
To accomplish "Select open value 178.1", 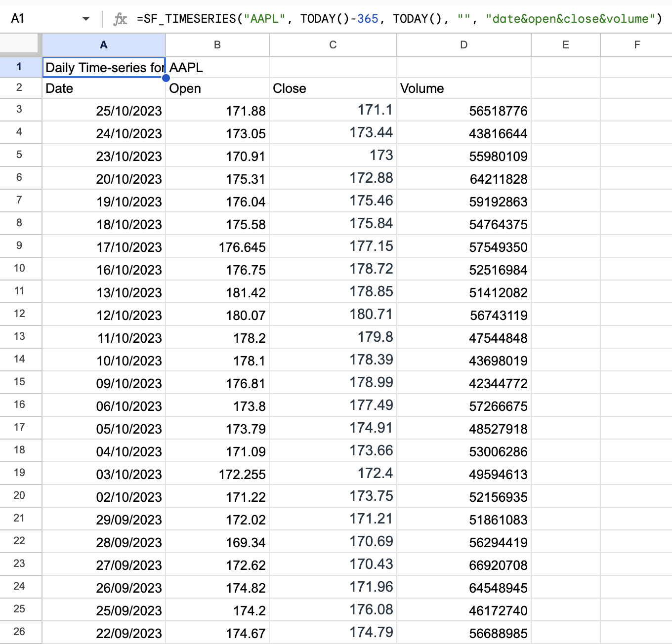I will pos(217,360).
